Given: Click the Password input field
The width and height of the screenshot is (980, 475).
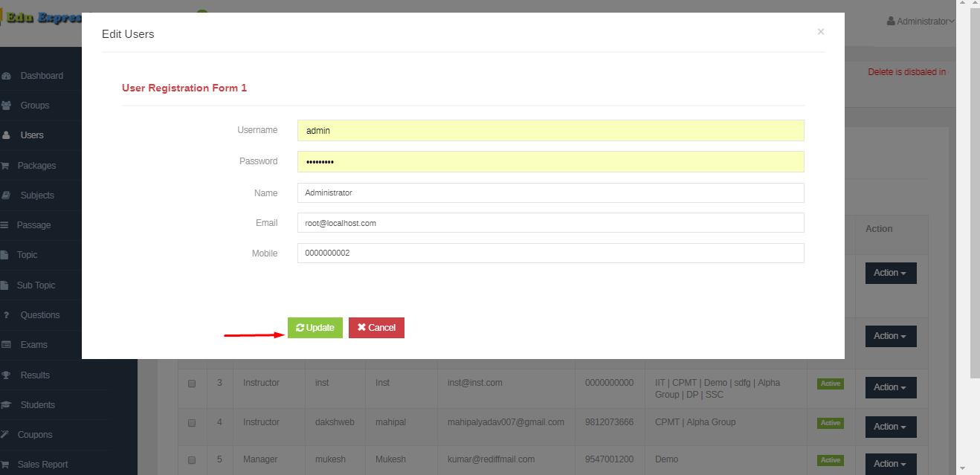Looking at the screenshot, I should tap(551, 161).
